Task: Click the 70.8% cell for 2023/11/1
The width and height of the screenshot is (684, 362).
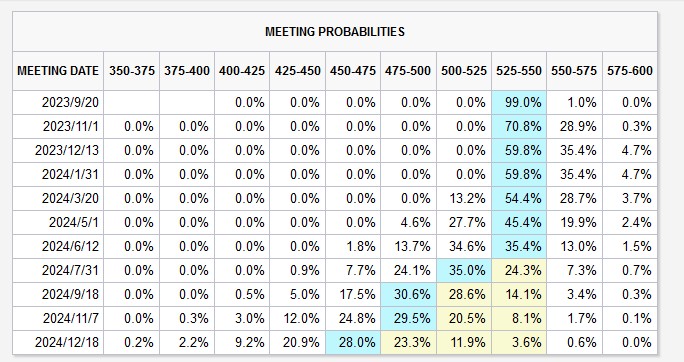Action: click(x=519, y=126)
